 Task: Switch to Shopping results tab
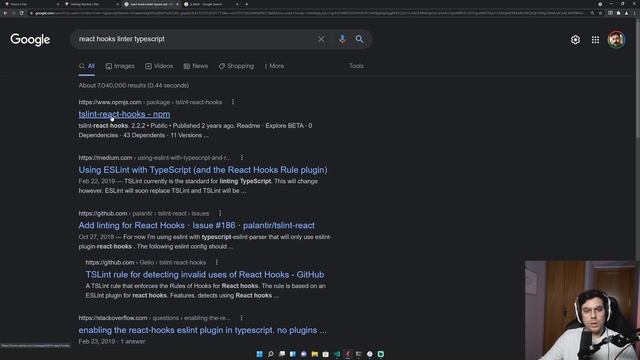click(236, 66)
